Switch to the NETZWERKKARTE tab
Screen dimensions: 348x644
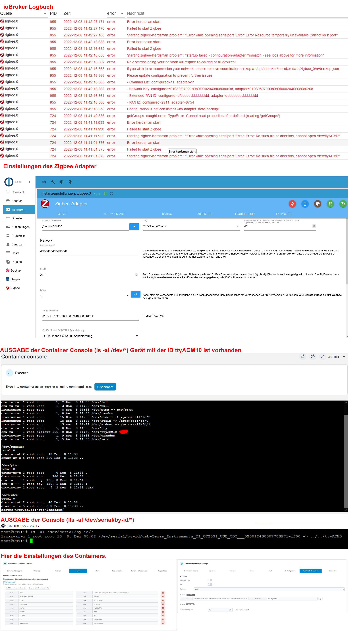(x=115, y=214)
